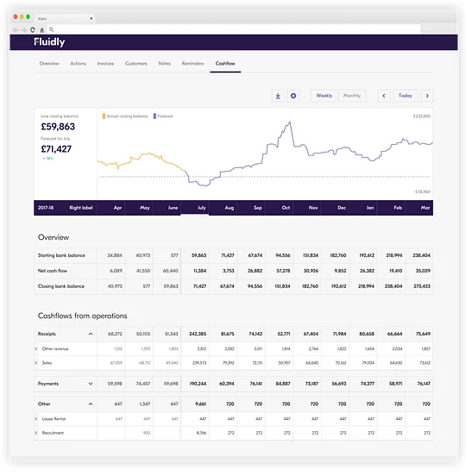Click the browser forward arrow

(x=24, y=30)
